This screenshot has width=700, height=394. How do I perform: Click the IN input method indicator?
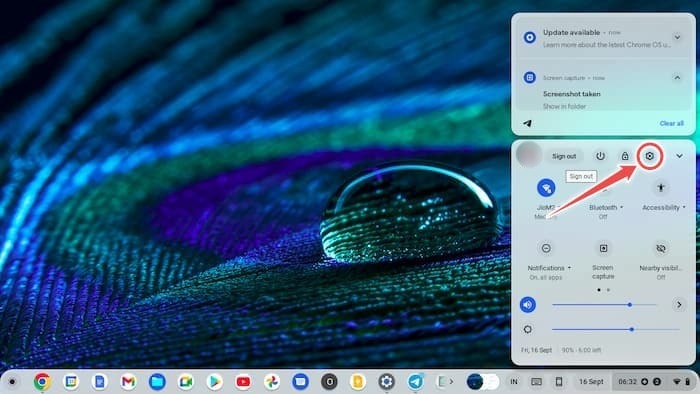(514, 382)
